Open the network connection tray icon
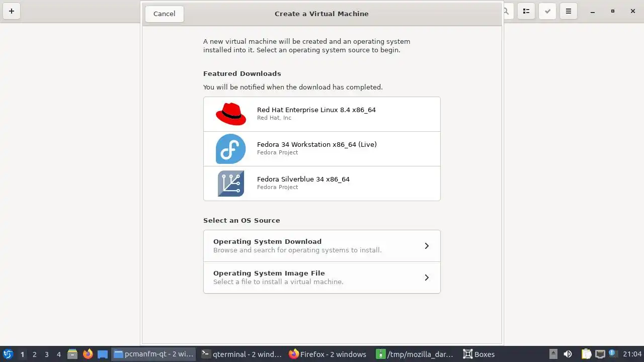The width and height of the screenshot is (644, 362). pyautogui.click(x=600, y=354)
